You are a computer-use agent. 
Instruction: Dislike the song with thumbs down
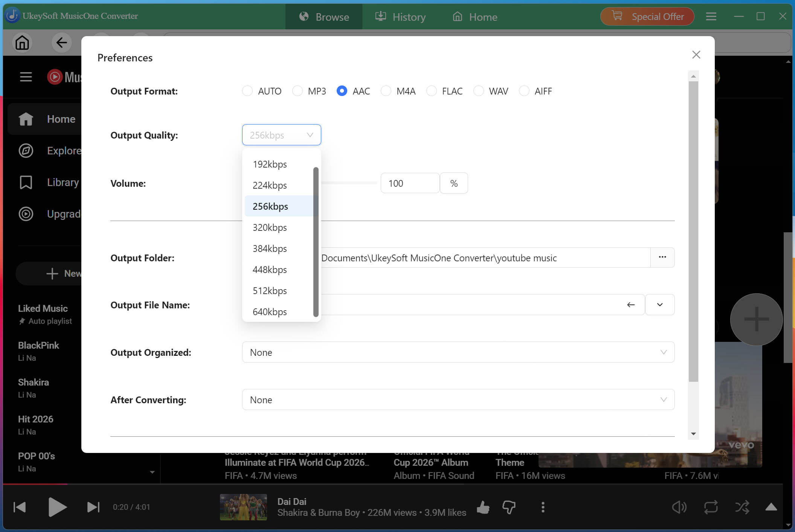[x=509, y=507]
